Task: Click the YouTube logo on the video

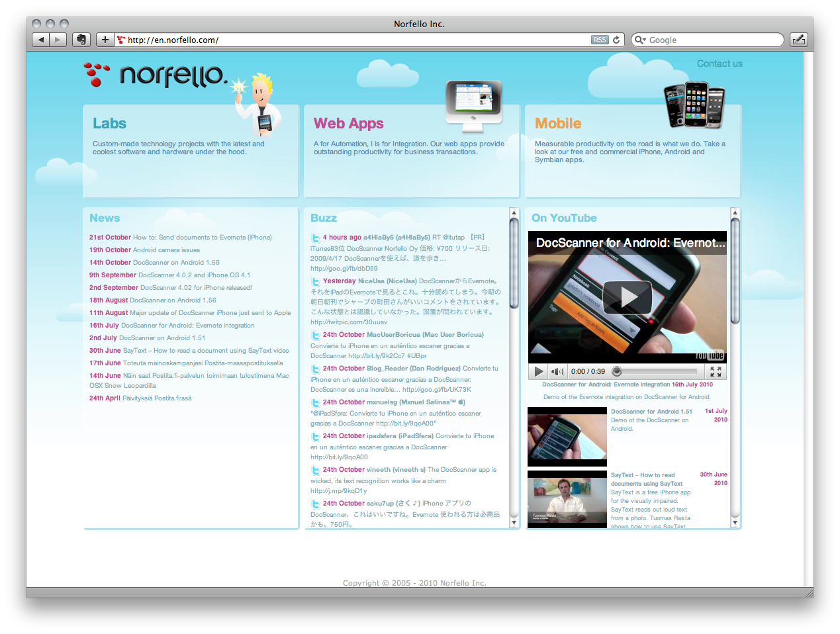Action: (710, 355)
